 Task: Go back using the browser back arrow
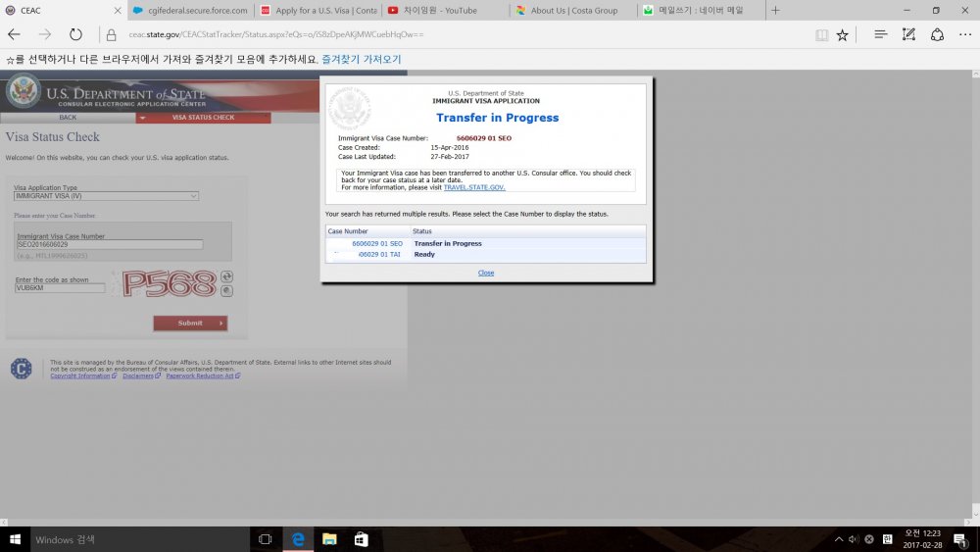(14, 34)
